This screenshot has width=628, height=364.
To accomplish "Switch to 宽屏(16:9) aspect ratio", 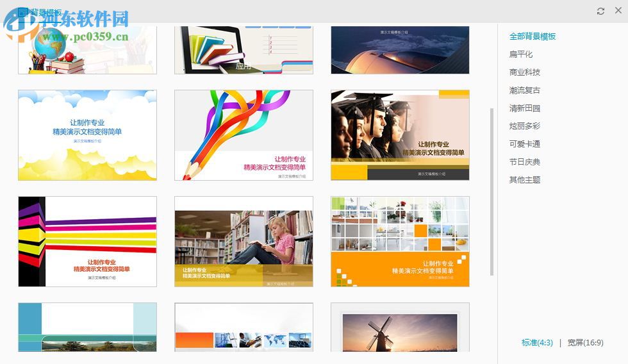I will 585,343.
